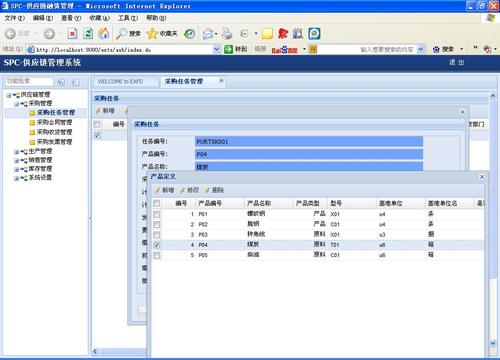
Task: Uncheck the first row in 采购任务 list
Action: pos(97,135)
